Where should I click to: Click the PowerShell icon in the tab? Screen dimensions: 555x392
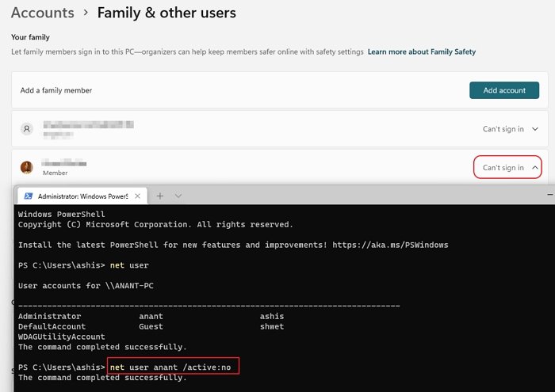29,196
